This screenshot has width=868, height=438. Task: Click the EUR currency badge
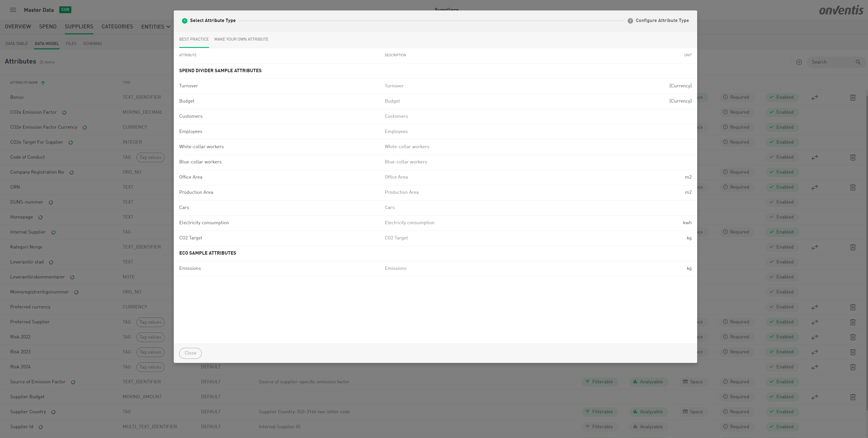point(65,10)
